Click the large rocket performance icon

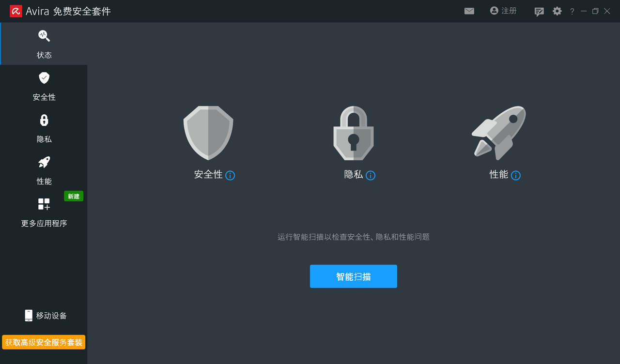[499, 133]
